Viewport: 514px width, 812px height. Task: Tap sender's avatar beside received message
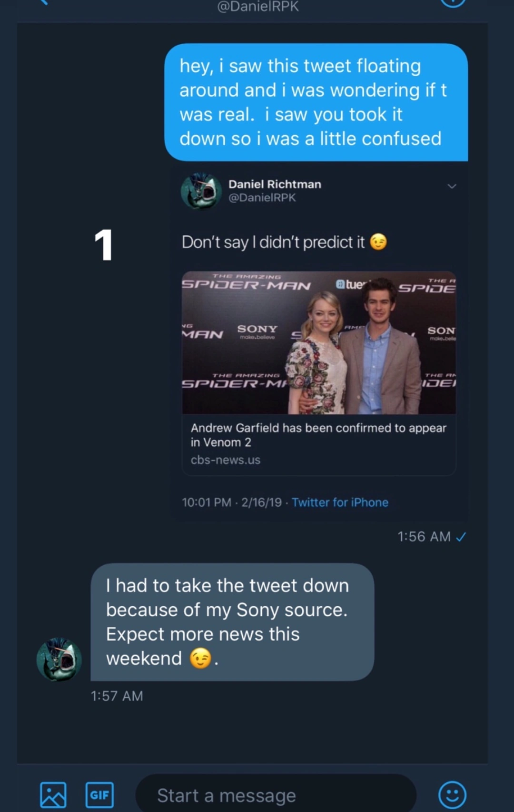(59, 659)
